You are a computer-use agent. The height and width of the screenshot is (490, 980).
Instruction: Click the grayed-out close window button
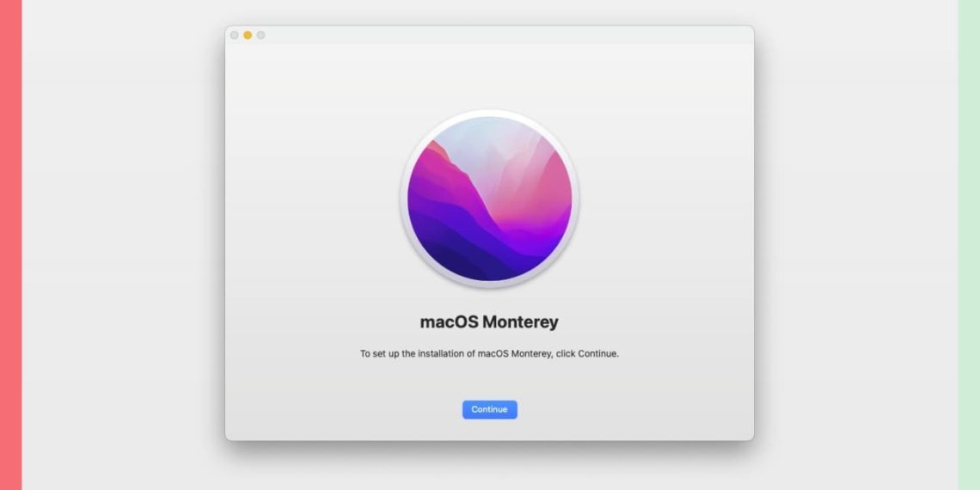tap(235, 35)
